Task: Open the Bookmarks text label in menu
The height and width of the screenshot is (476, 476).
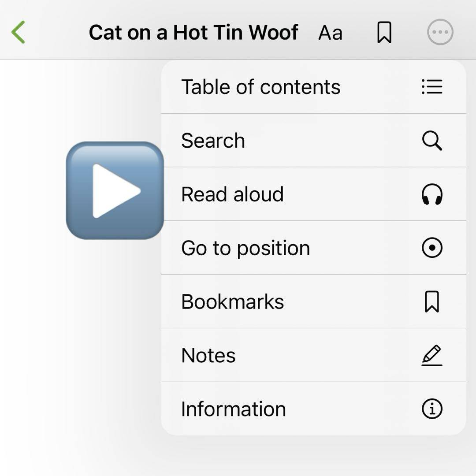Action: 232,302
